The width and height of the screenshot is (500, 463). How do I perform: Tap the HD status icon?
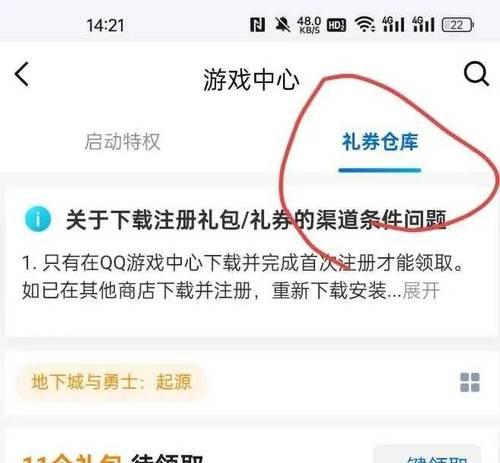336,25
